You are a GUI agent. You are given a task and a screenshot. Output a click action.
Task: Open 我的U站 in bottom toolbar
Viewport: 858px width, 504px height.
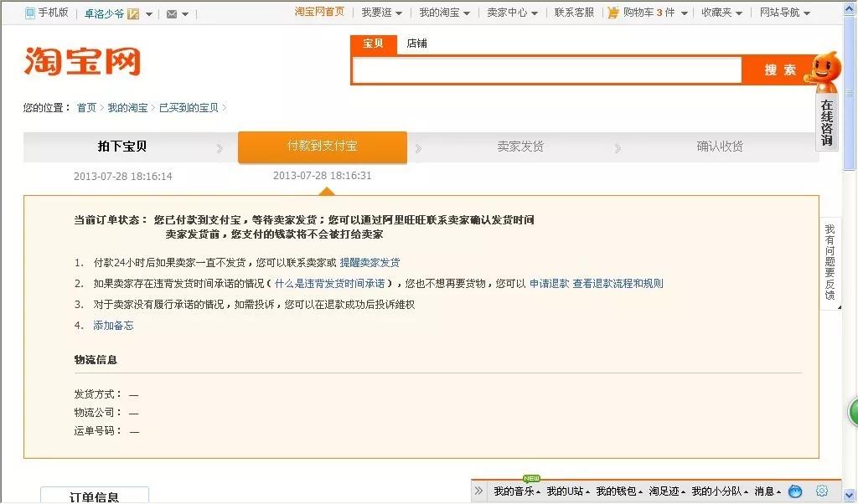tap(568, 491)
